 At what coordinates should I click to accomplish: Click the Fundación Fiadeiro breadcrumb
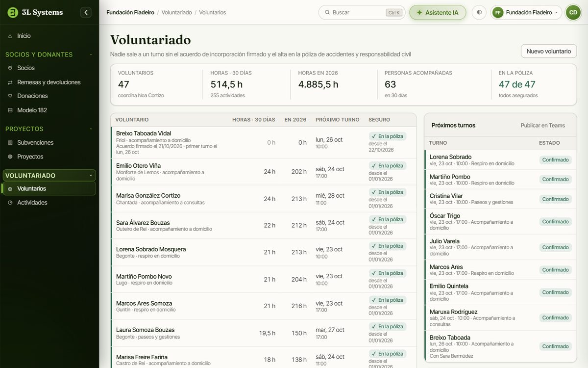[130, 12]
